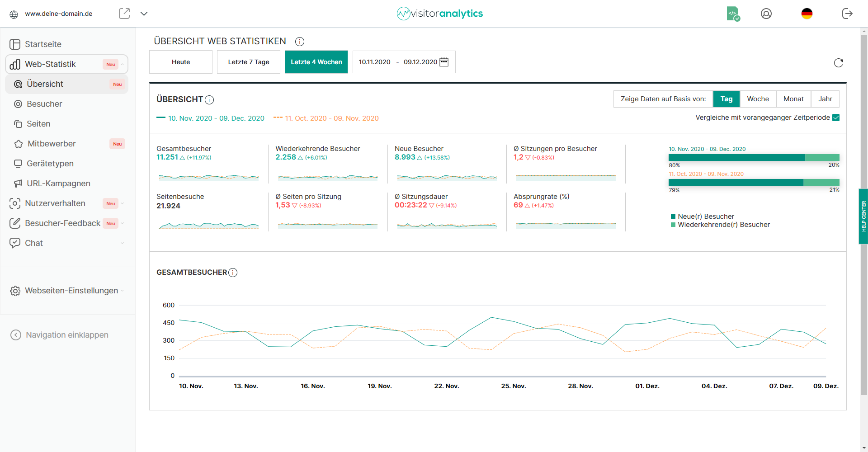Expand the website domain dropdown chevron
This screenshot has height=452, width=868.
[144, 14]
